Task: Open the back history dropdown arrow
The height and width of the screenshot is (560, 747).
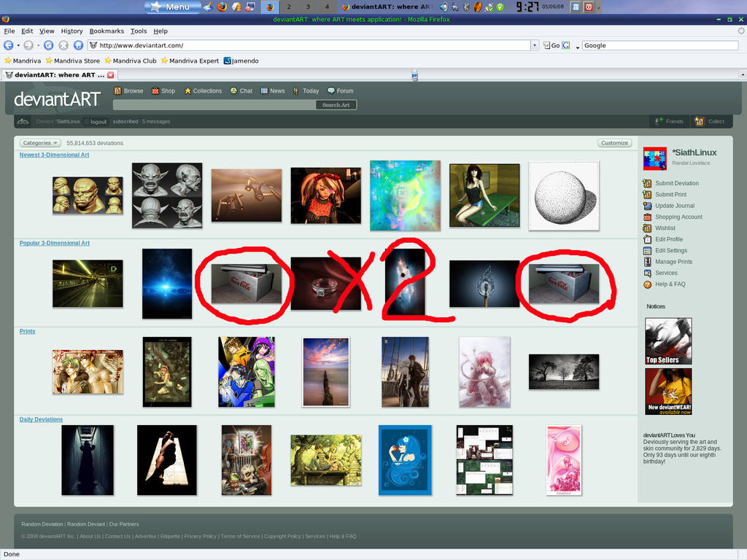Action: (x=18, y=45)
